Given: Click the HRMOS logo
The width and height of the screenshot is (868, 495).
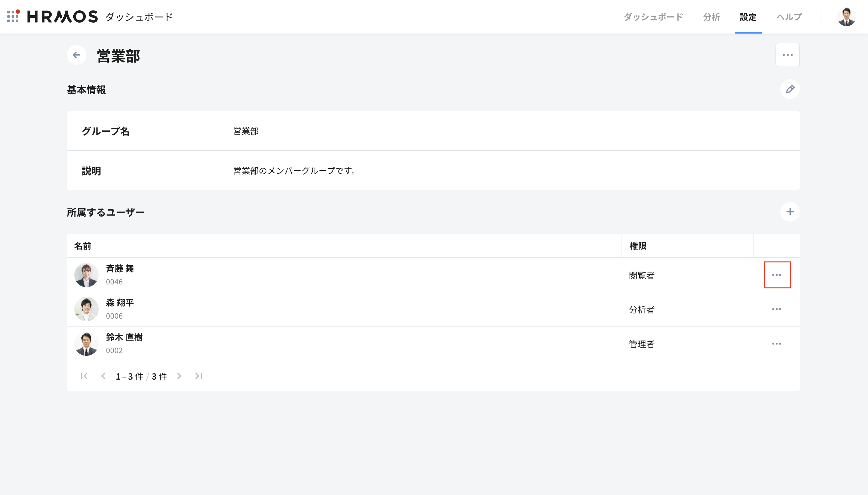Looking at the screenshot, I should tap(63, 17).
